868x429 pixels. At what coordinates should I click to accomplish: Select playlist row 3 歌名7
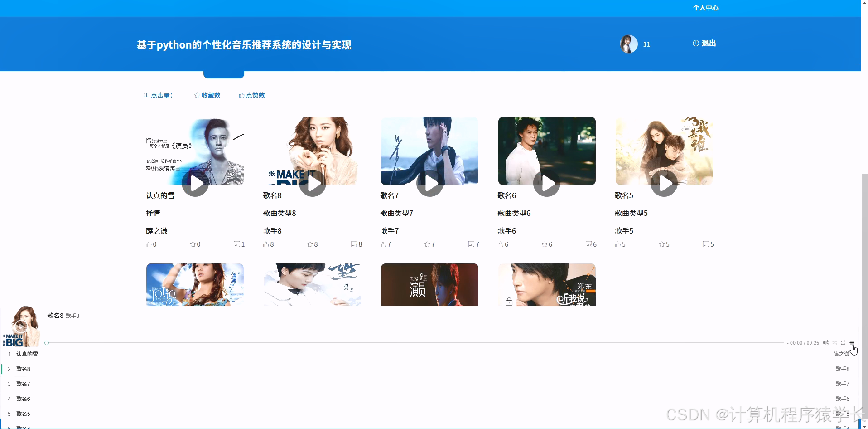tap(430, 384)
